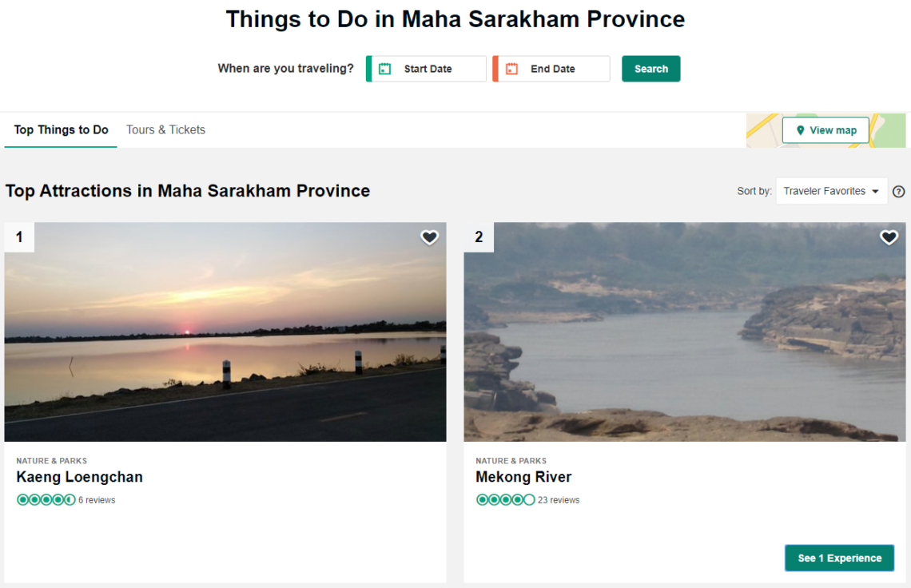Click the Kaeng Loengchan sunset photo
911x588 pixels.
coord(225,332)
